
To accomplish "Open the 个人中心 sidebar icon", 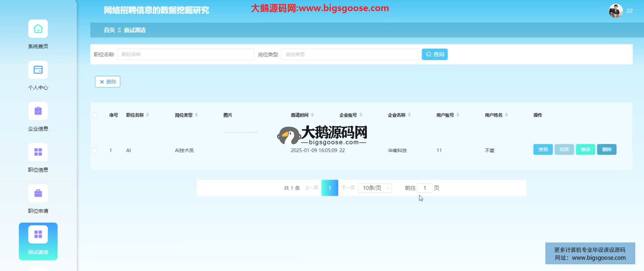I will coord(38,70).
